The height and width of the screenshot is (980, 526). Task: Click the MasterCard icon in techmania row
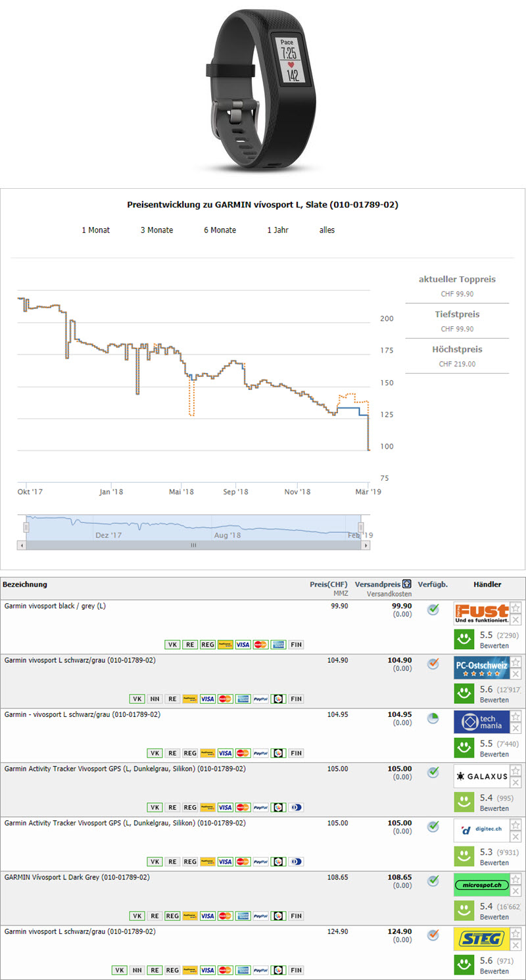coord(243,753)
